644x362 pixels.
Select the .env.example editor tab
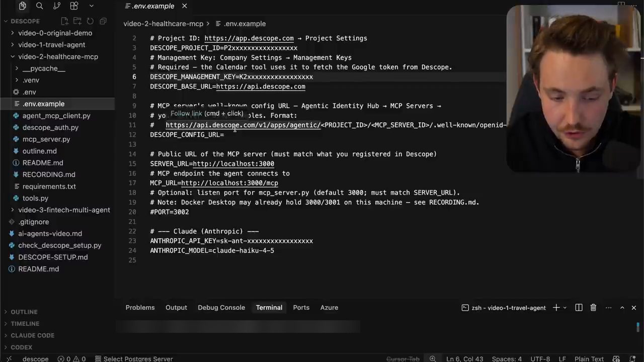[x=153, y=6]
